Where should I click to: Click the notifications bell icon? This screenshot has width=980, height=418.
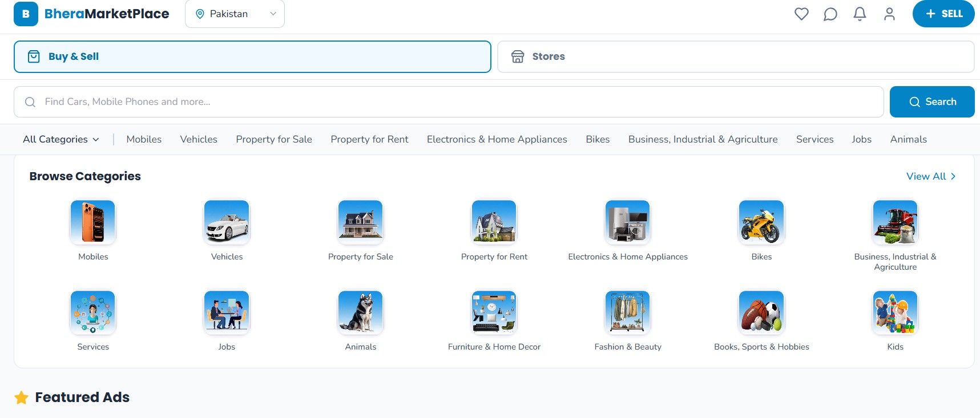tap(860, 14)
